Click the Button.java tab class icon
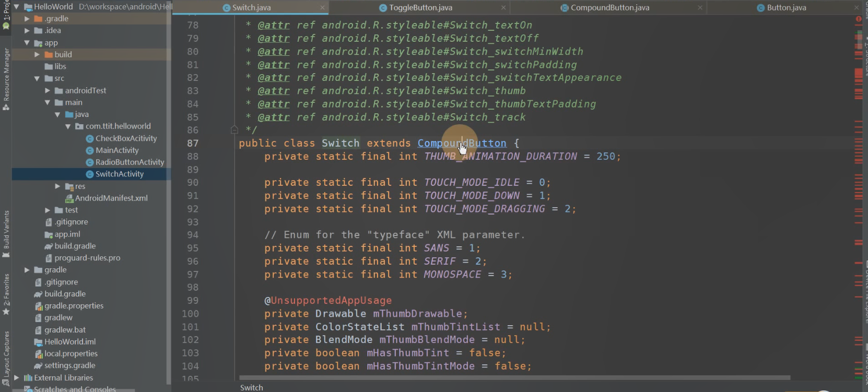 coord(761,8)
